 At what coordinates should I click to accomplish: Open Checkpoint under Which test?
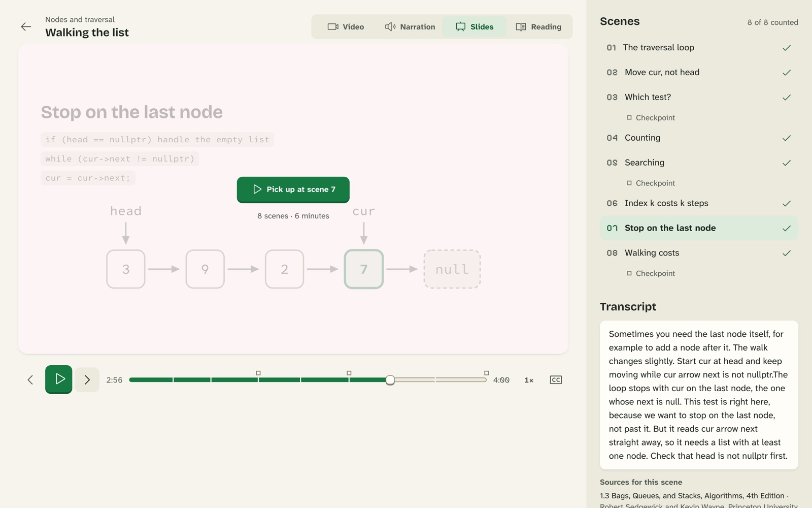tap(651, 118)
